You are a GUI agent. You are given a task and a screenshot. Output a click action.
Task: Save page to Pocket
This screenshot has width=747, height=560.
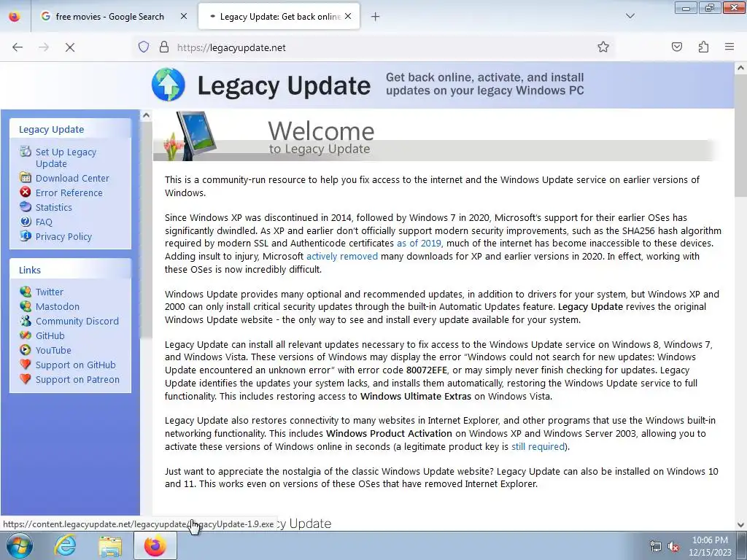tap(676, 47)
